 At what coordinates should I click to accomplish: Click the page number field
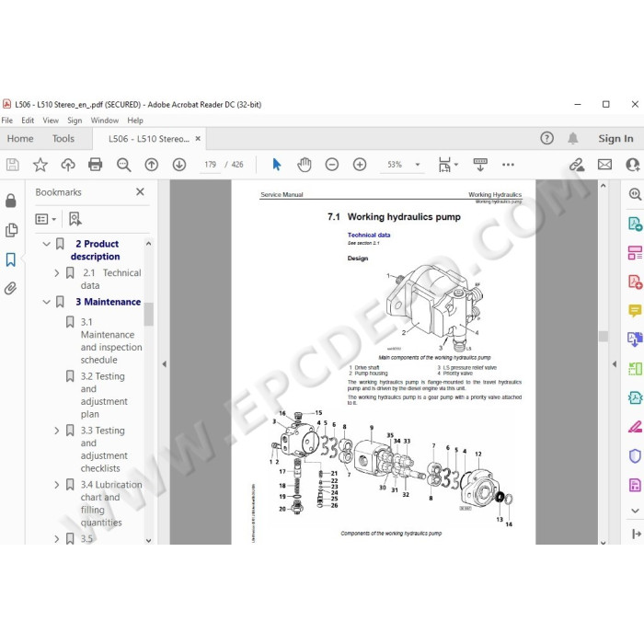211,165
